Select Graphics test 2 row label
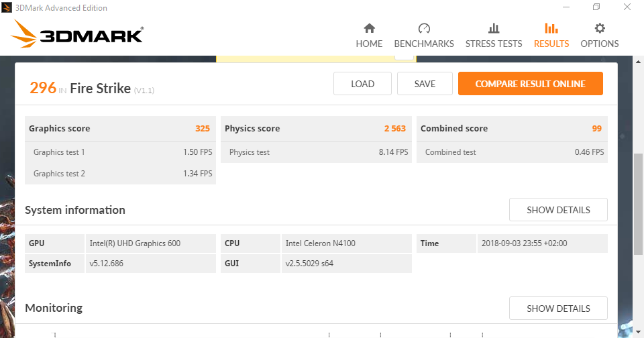 coord(59,174)
